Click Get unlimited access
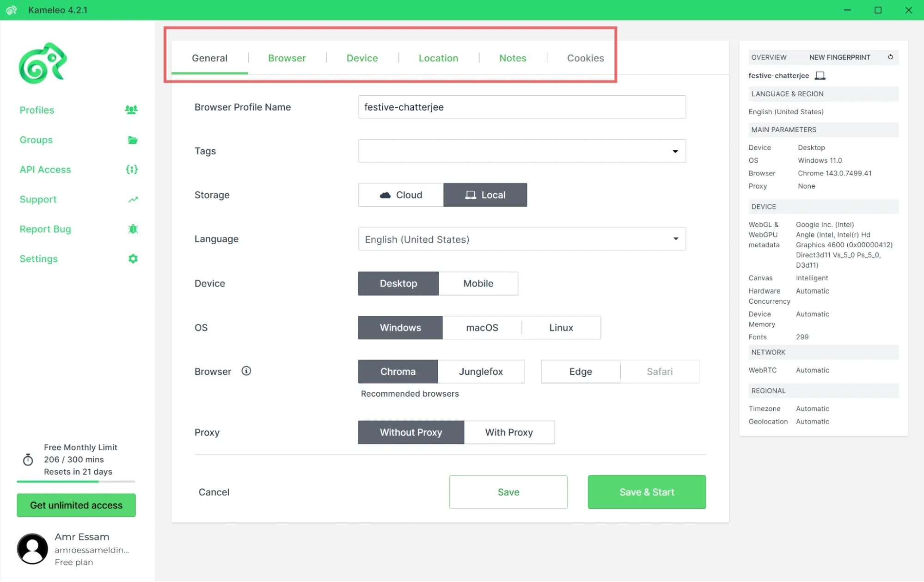924x582 pixels. click(x=76, y=505)
